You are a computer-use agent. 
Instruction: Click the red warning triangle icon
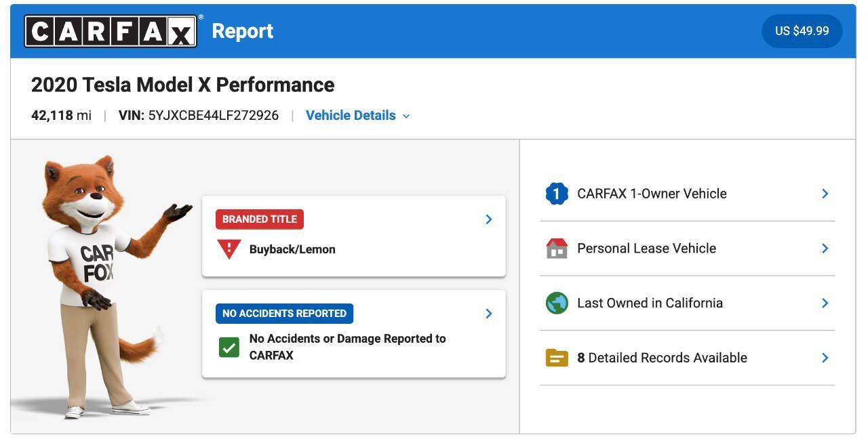click(229, 249)
